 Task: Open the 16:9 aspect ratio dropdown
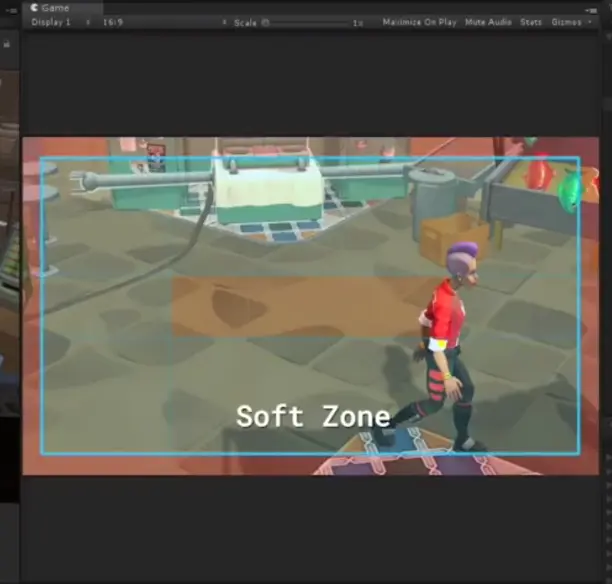pyautogui.click(x=164, y=22)
